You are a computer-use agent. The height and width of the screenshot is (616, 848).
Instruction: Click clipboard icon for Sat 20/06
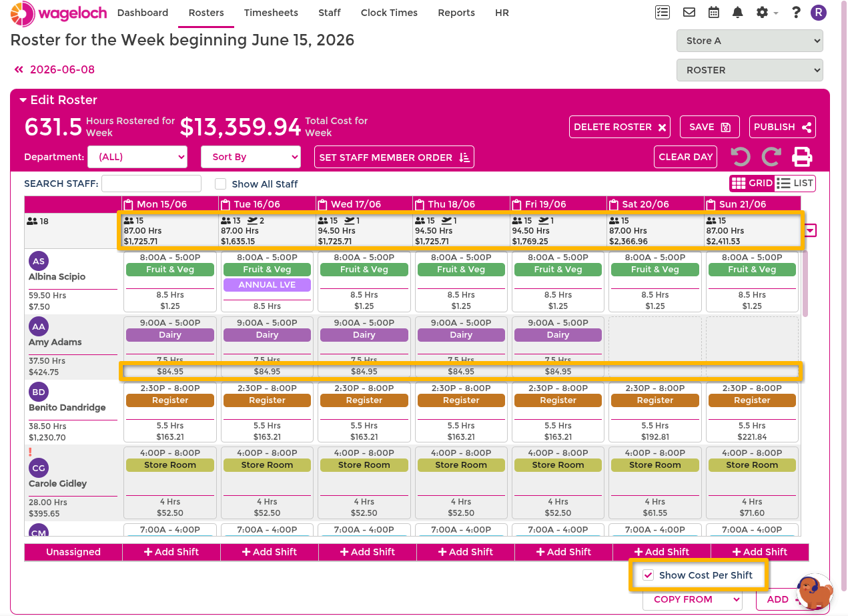[x=613, y=204]
